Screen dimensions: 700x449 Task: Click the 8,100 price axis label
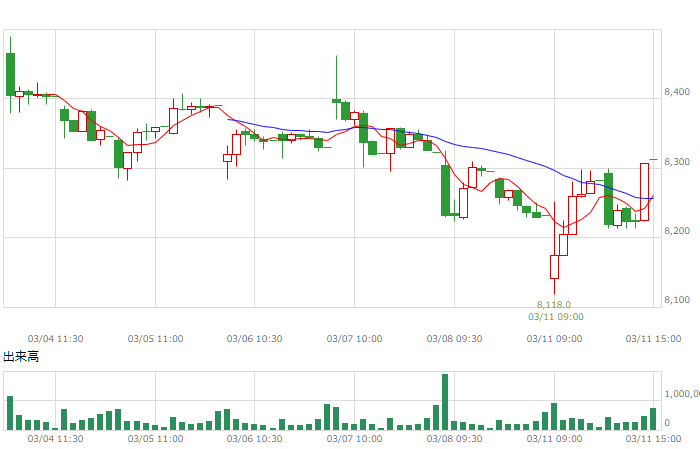(x=677, y=300)
